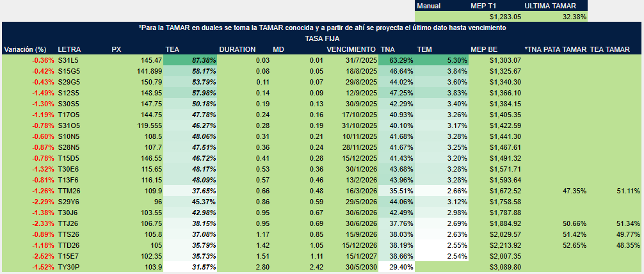Viewport: 644px width, 274px height.
Task: Select the 87.38% TEA cell
Action: [x=190, y=60]
